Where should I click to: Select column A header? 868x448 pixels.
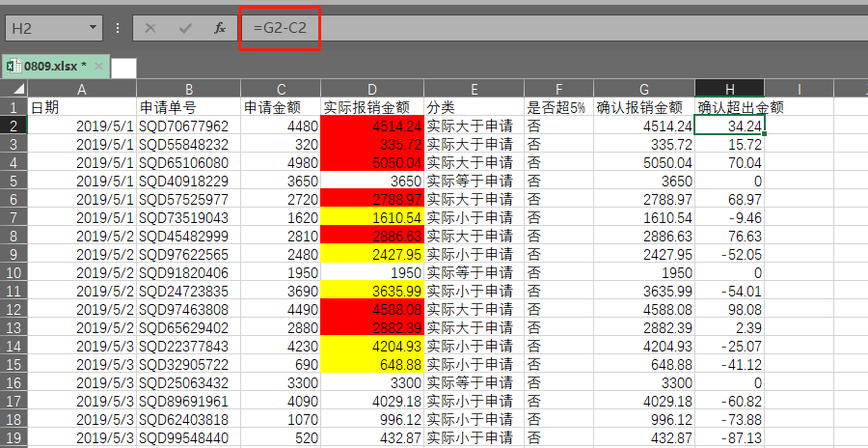pos(82,89)
